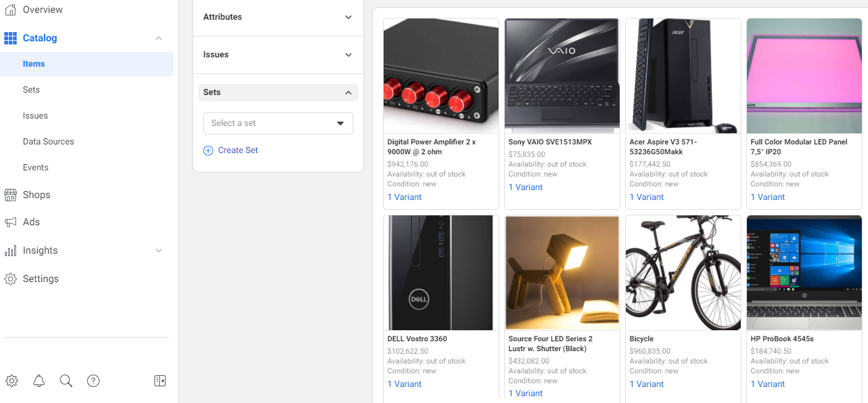The image size is (868, 403).
Task: Open the Overview page
Action: [x=43, y=10]
